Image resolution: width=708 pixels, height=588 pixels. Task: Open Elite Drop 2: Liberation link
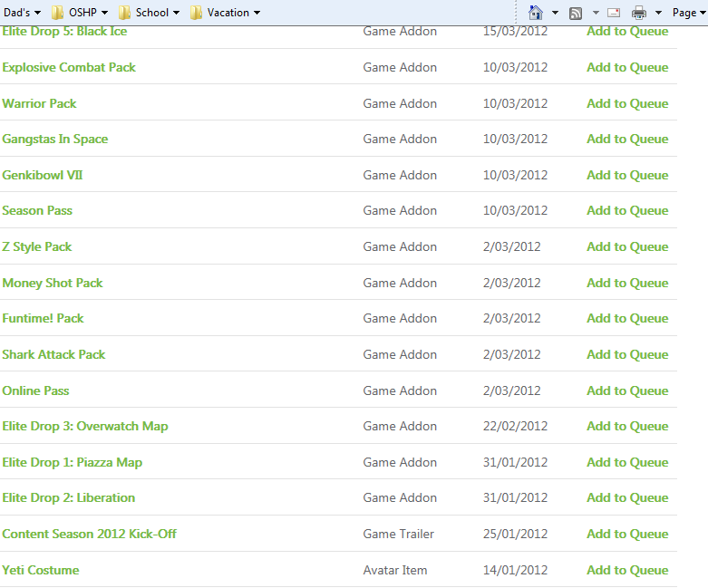coord(69,497)
